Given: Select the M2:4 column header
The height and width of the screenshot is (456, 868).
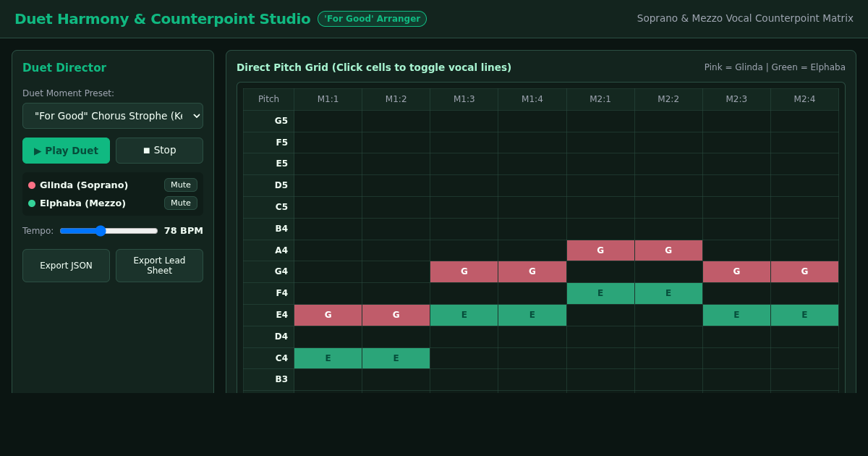Looking at the screenshot, I should click(x=804, y=99).
